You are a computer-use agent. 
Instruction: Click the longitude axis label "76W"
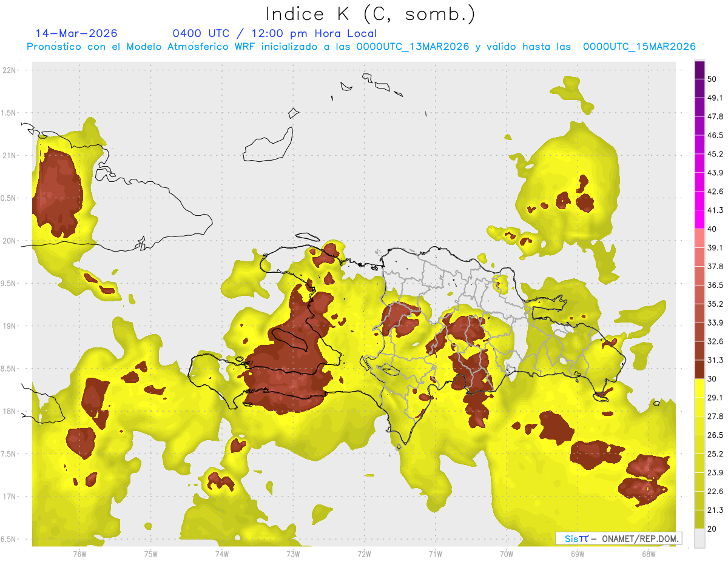coord(79,554)
